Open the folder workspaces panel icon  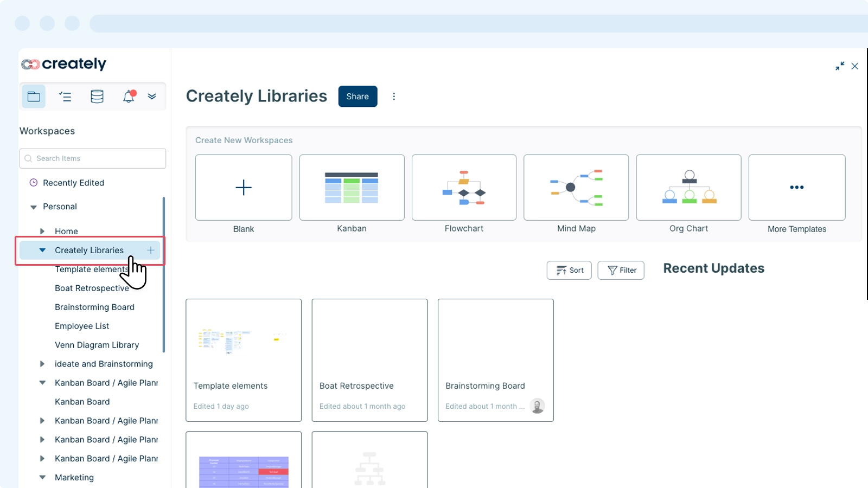[34, 97]
